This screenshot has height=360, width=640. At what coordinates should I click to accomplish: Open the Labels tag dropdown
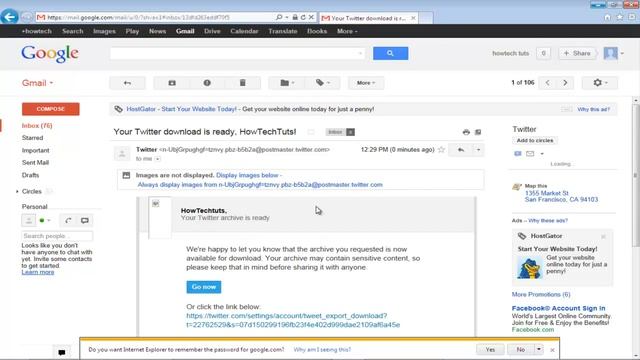(x=322, y=83)
